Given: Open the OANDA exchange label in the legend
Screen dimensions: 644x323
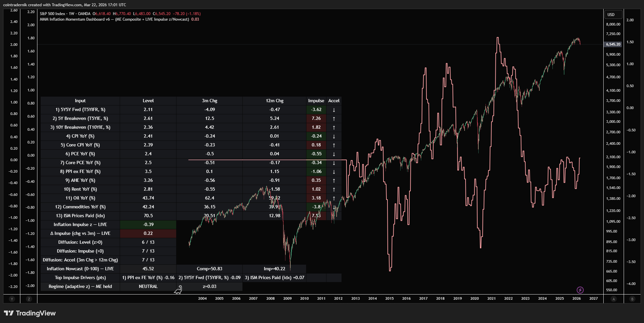Looking at the screenshot, I should click(x=84, y=13).
